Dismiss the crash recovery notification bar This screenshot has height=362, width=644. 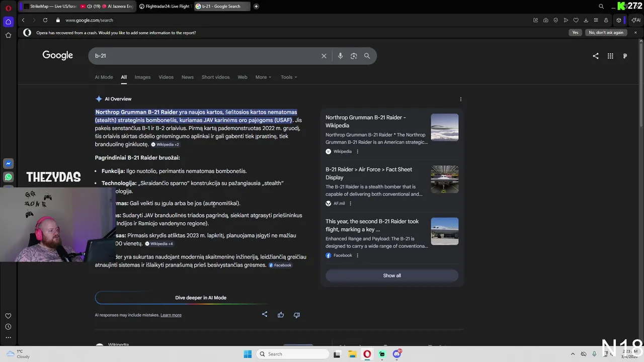[635, 33]
